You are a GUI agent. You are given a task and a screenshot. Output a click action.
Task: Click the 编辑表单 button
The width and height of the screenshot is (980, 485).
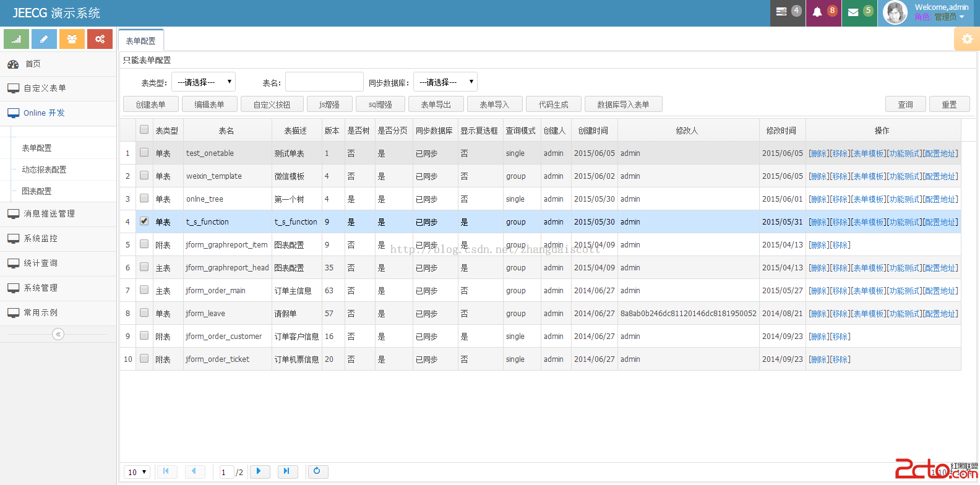click(209, 104)
